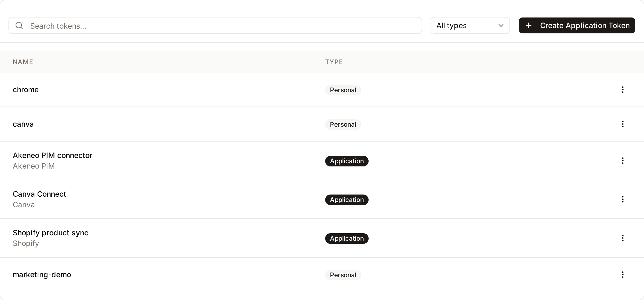The height and width of the screenshot is (300, 644).
Task: Open Shopify product sync row actions
Action: pyautogui.click(x=623, y=238)
